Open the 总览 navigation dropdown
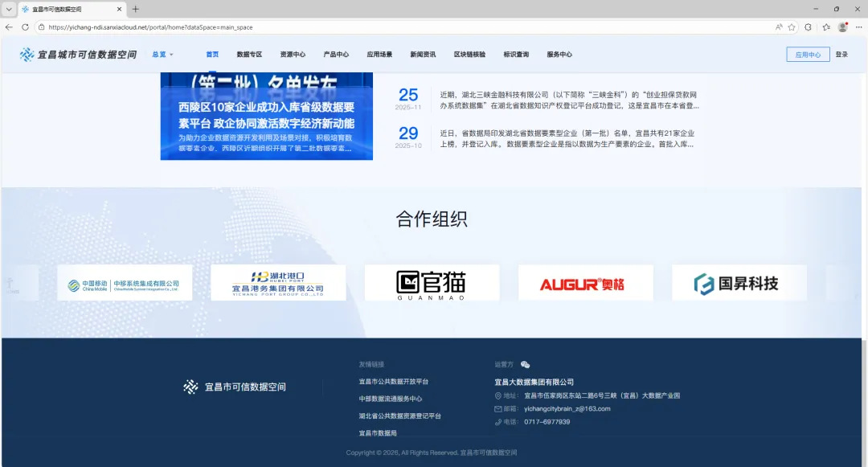Viewport: 868px width, 467px height. (158, 55)
